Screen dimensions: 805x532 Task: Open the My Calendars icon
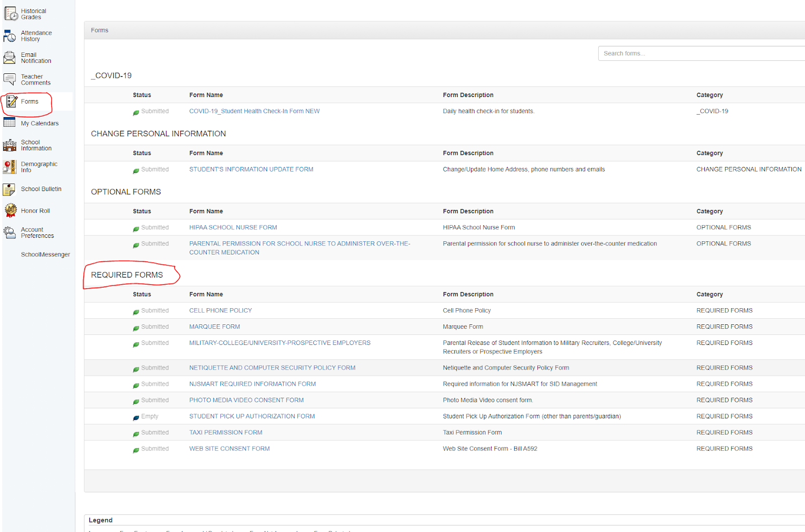tap(10, 123)
